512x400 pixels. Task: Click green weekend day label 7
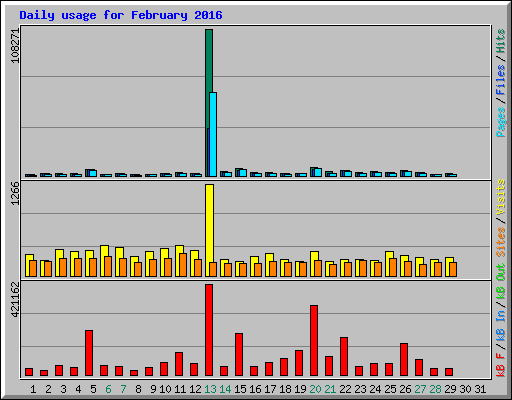(123, 389)
